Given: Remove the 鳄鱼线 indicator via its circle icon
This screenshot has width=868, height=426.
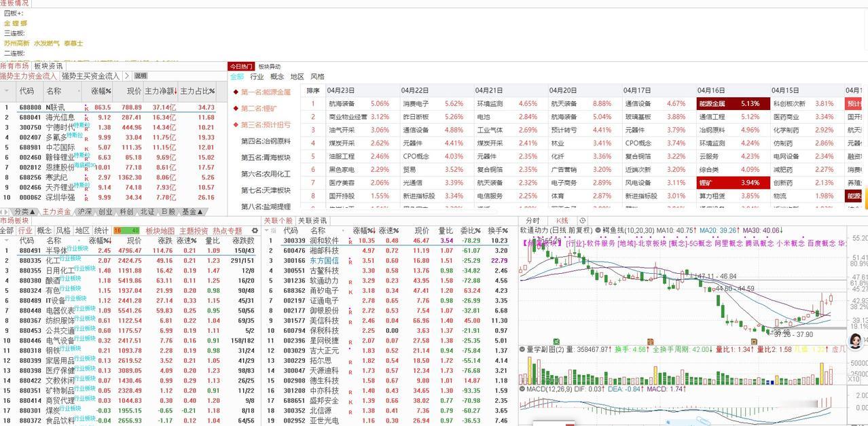Looking at the screenshot, I should point(598,230).
